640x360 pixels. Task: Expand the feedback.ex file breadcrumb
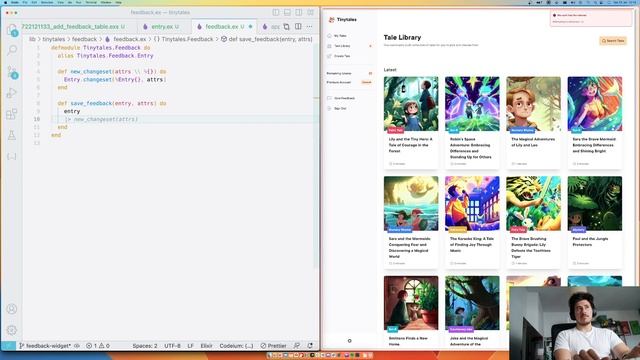pyautogui.click(x=125, y=39)
